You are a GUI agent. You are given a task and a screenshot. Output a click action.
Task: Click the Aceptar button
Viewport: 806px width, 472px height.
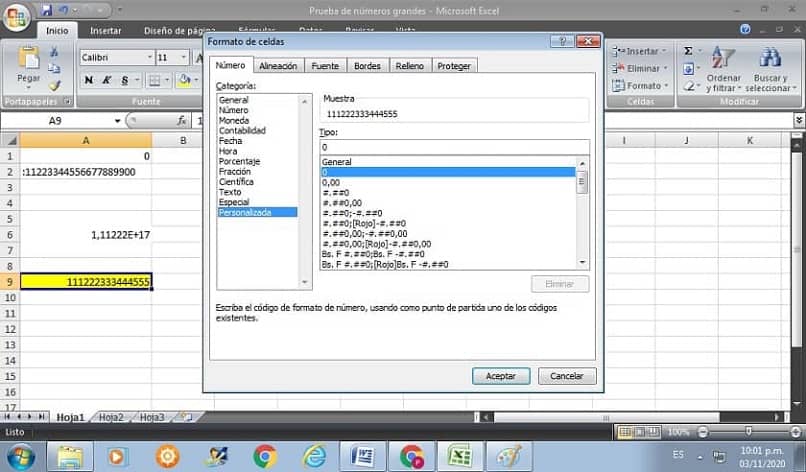[501, 376]
